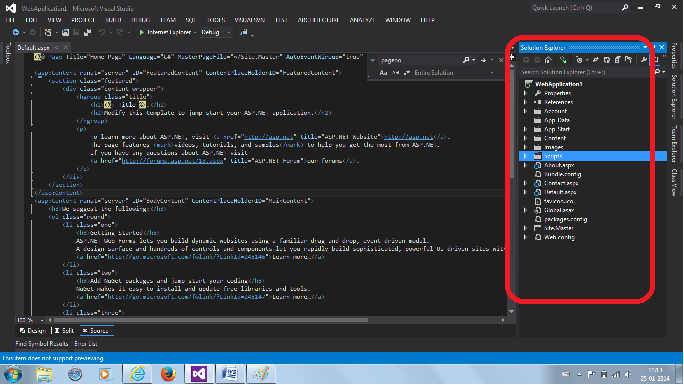
Task: Click the Find Next arrow in find box
Action: (x=483, y=60)
